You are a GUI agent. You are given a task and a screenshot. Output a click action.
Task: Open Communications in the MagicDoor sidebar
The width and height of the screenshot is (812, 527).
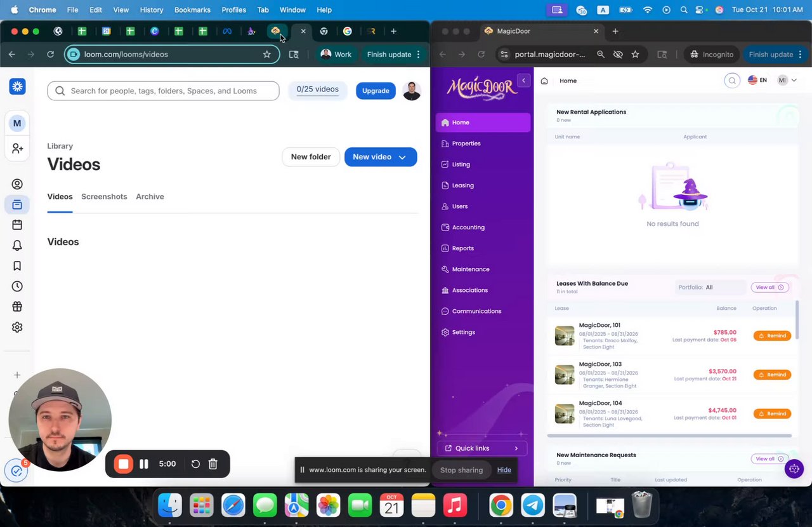click(483, 311)
